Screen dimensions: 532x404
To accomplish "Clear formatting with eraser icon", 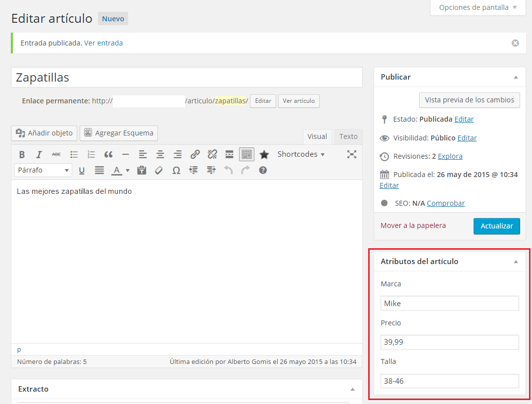I will (158, 170).
